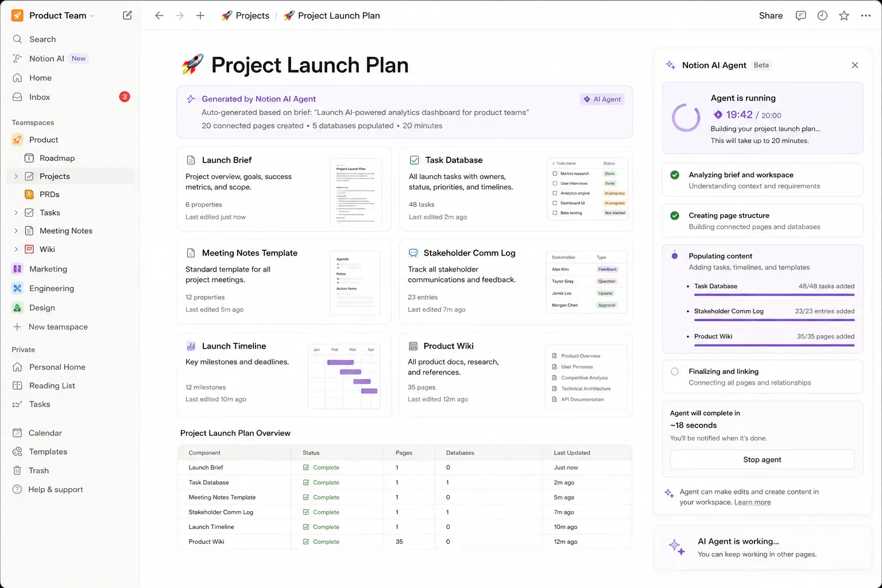Click the Status column header in overview table

(311, 453)
